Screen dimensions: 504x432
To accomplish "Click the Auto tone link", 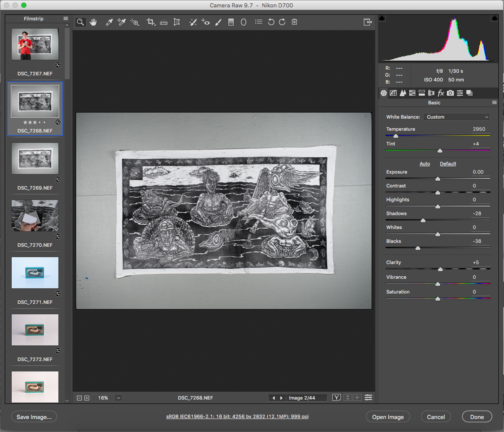I will pyautogui.click(x=425, y=164).
